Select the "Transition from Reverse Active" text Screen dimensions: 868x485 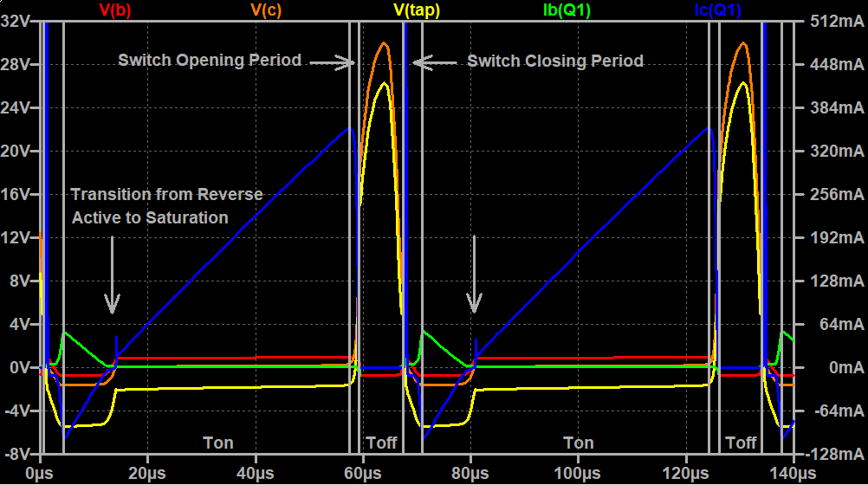click(166, 194)
